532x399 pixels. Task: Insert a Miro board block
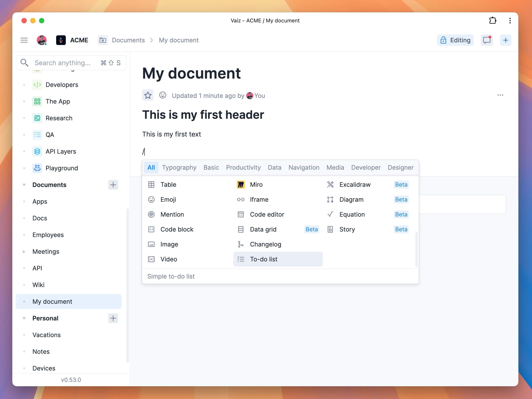pos(256,184)
